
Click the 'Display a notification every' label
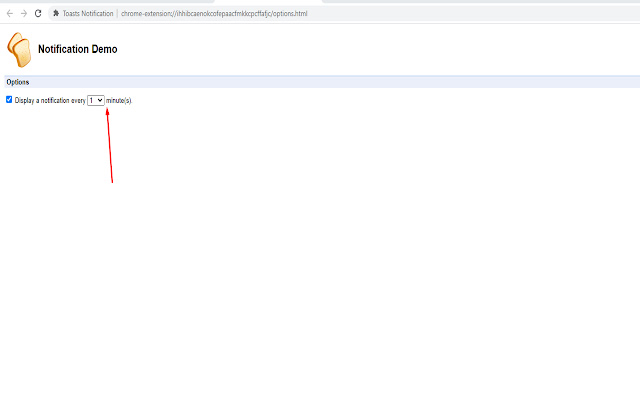click(x=50, y=100)
